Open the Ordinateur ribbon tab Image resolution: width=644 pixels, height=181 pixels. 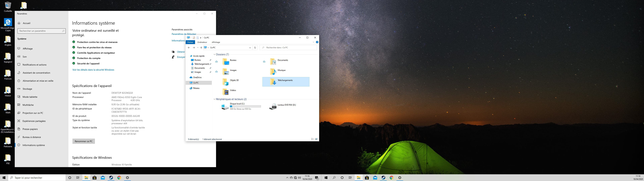tap(202, 42)
